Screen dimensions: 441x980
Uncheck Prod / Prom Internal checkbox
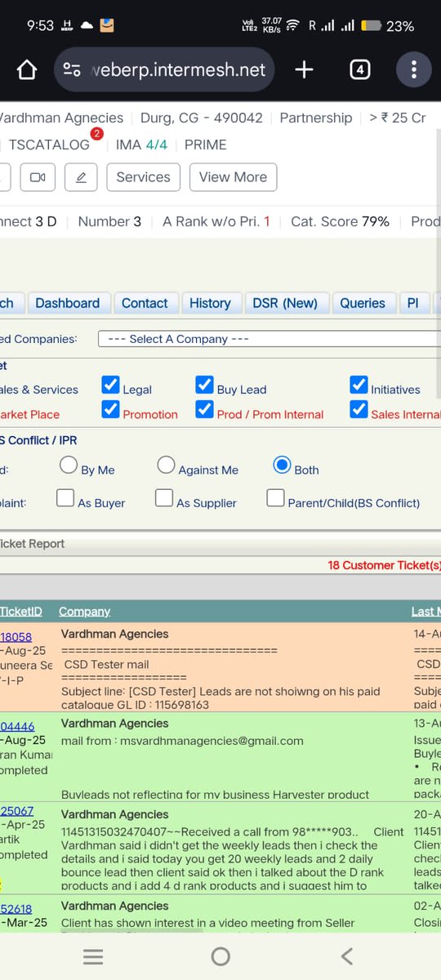[x=204, y=409]
